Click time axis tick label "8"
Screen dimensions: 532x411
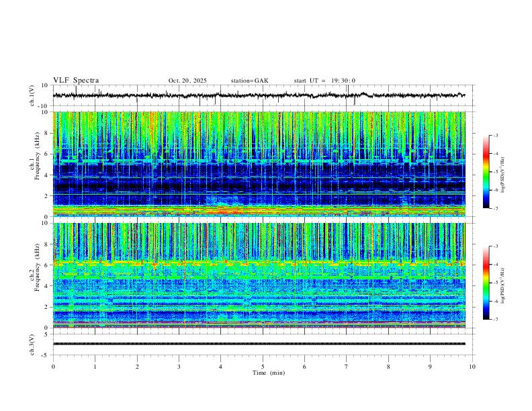pos(388,367)
